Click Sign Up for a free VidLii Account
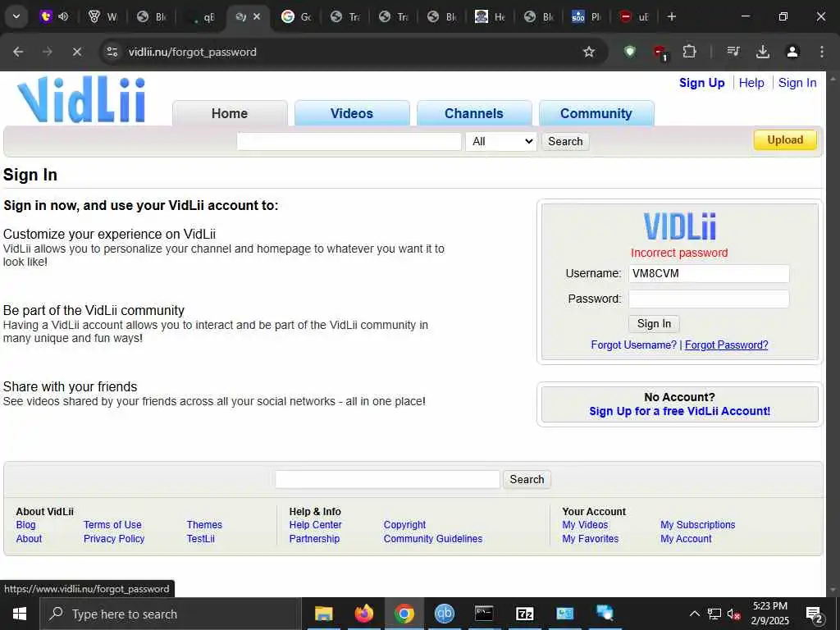 coord(680,411)
